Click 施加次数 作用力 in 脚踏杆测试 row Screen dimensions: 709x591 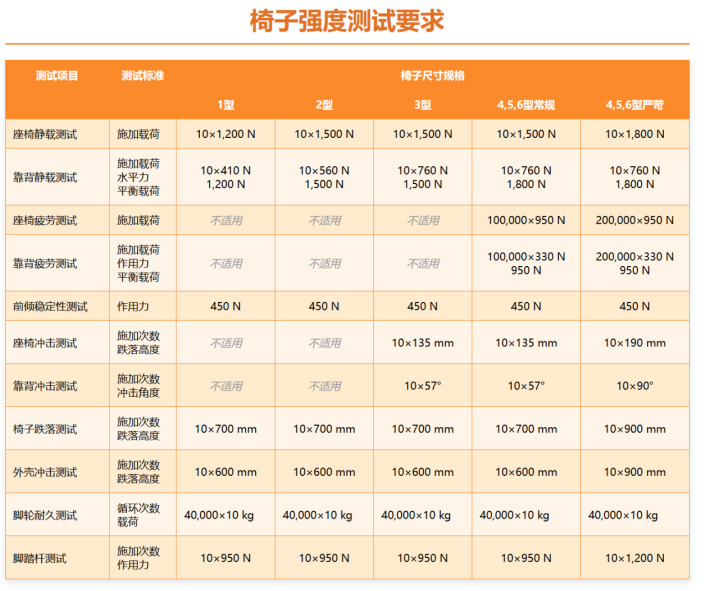click(x=138, y=558)
